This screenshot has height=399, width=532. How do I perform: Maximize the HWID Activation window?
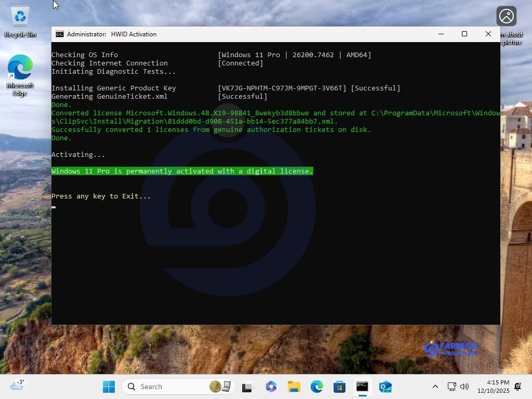tap(464, 34)
